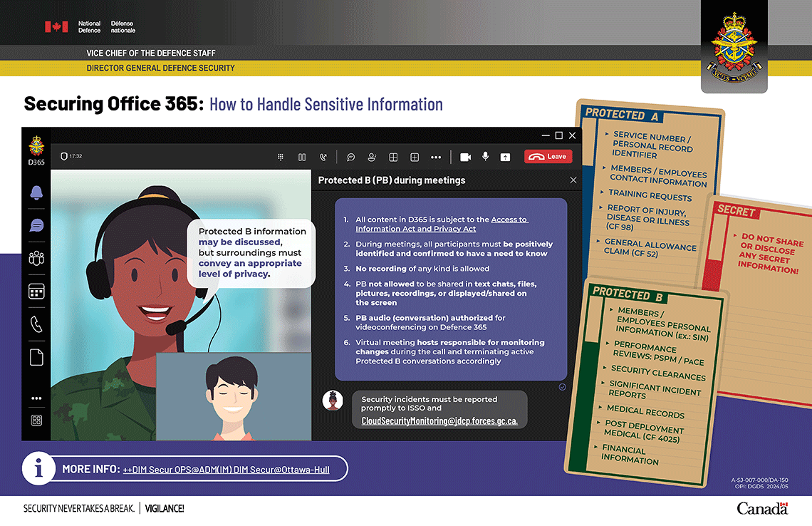Open Chat in the left sidebar
Image resolution: width=812 pixels, height=526 pixels.
36,225
